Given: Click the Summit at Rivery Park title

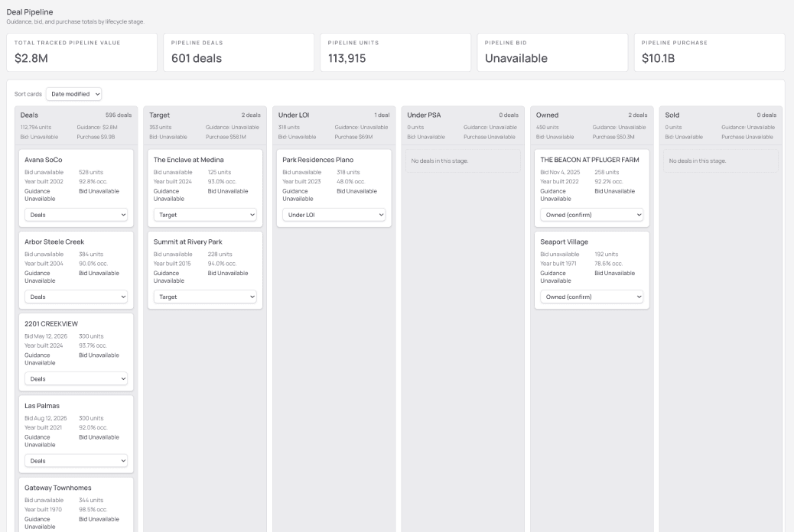Looking at the screenshot, I should pyautogui.click(x=188, y=242).
